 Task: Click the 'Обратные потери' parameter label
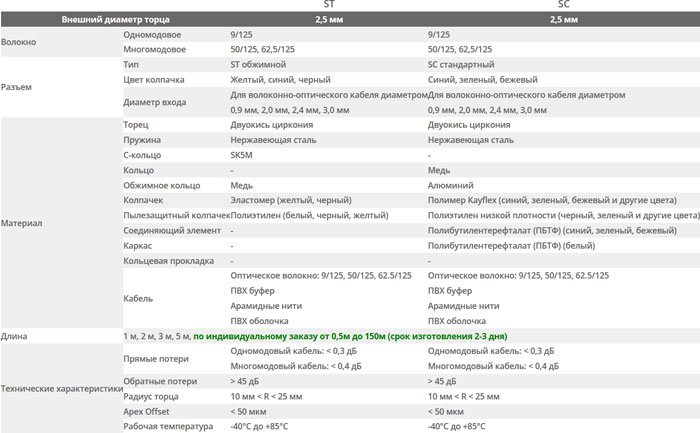(160, 381)
